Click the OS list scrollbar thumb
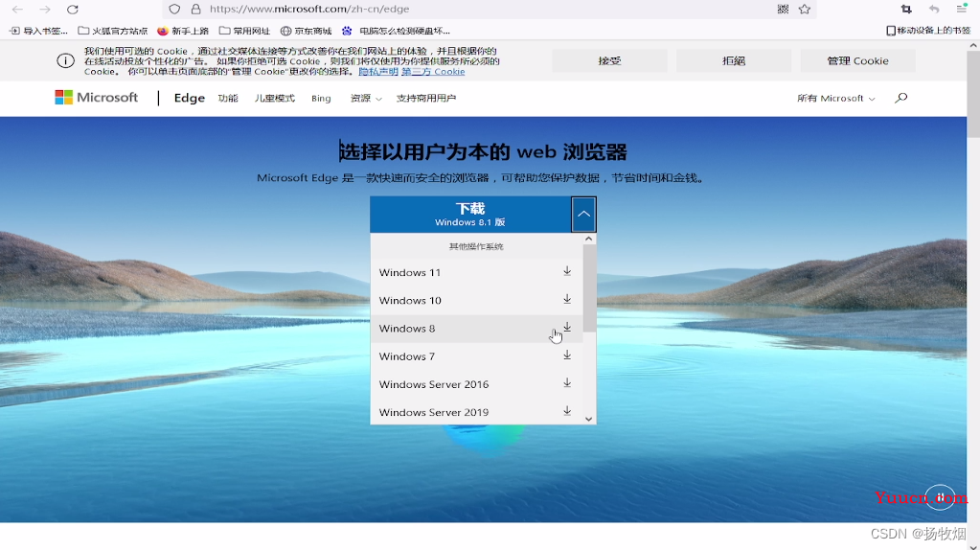980x550 pixels. click(589, 288)
